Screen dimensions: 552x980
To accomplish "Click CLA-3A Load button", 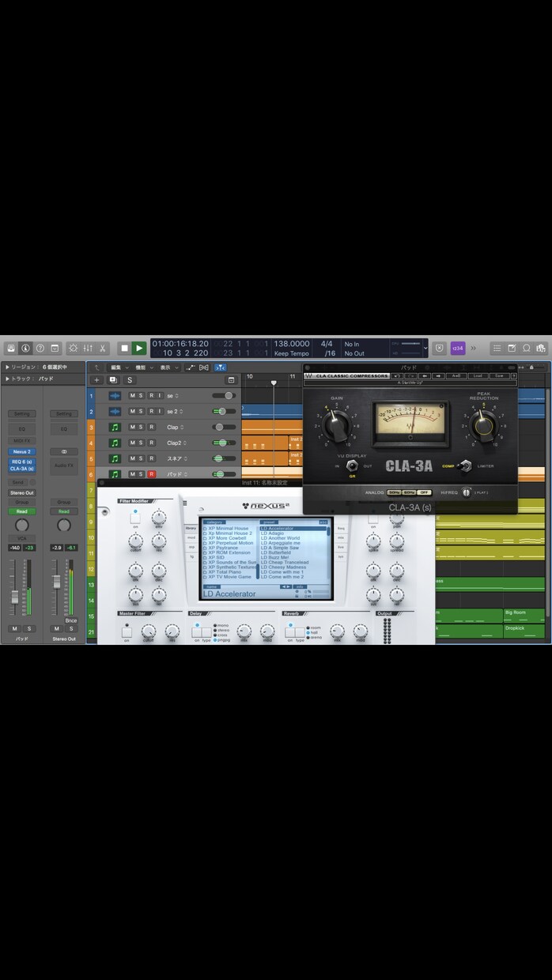I will tap(478, 376).
